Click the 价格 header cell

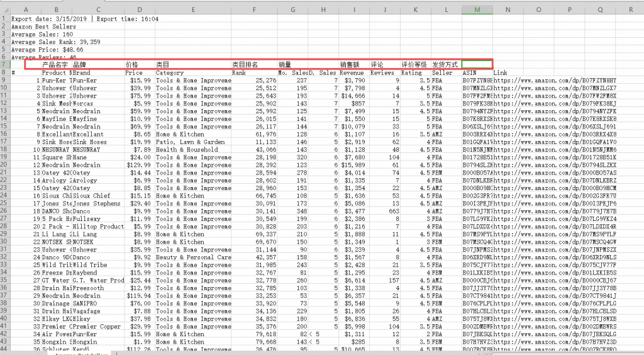point(140,64)
